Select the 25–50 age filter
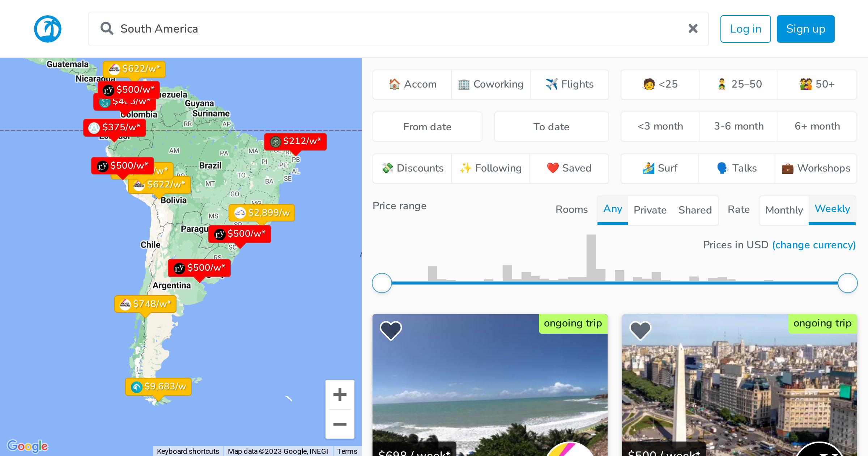 coord(739,84)
